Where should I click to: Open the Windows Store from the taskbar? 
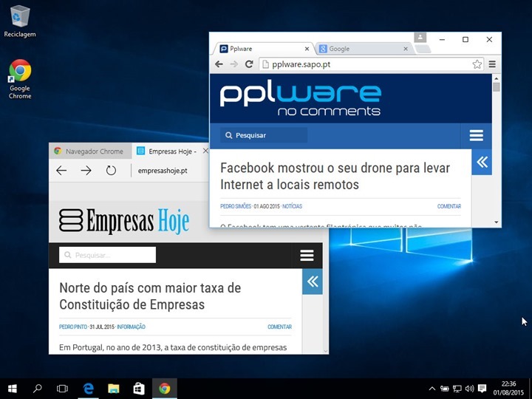click(x=139, y=389)
